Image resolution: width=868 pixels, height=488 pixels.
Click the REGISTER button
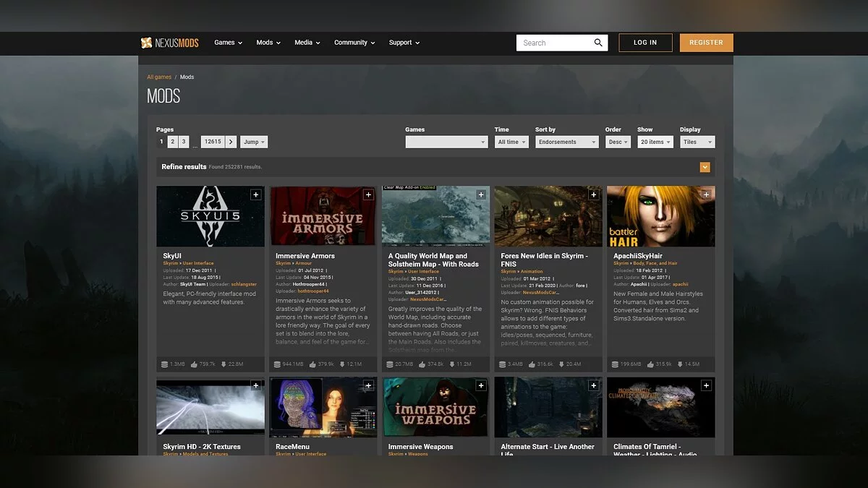click(707, 43)
